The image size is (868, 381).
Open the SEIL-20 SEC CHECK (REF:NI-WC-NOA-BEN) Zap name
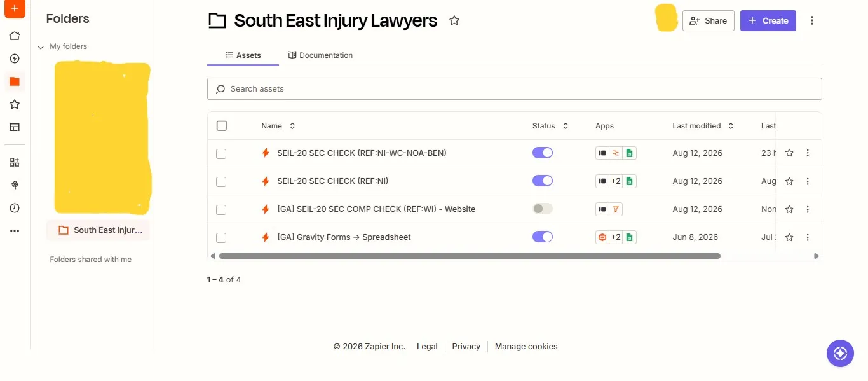tap(362, 153)
